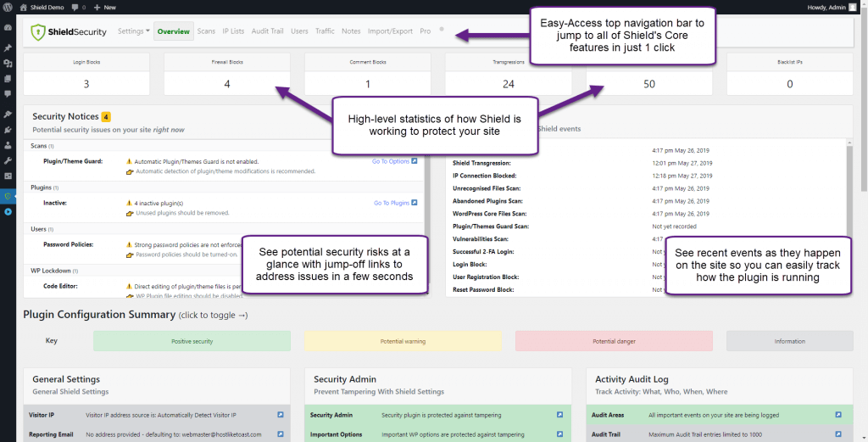Open the Dashboard icon in the sidebar
The image size is (868, 442).
(8, 27)
